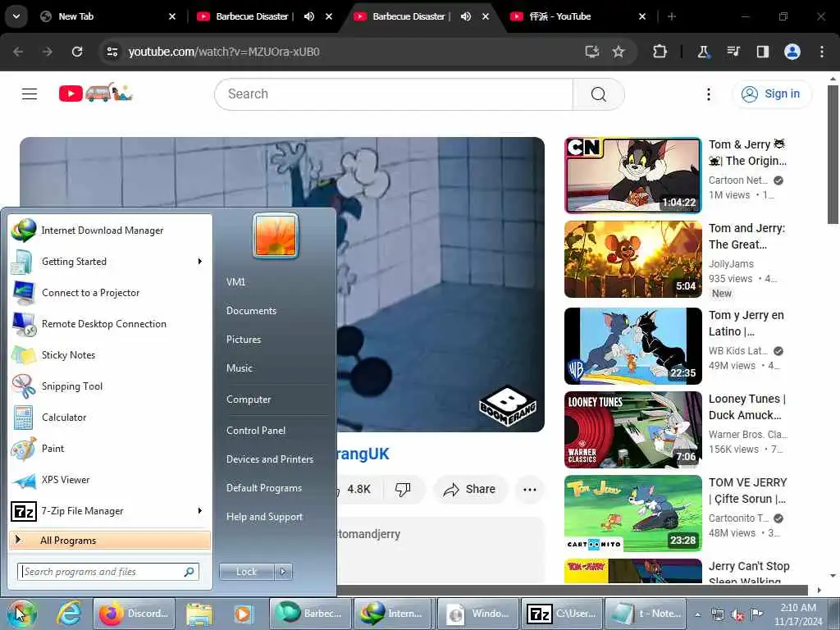Launch the Snipping Tool
The height and width of the screenshot is (630, 840).
coord(110,386)
